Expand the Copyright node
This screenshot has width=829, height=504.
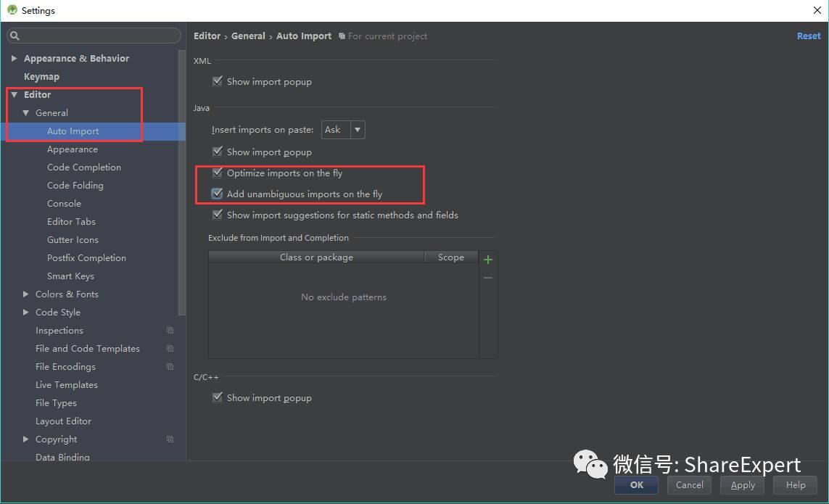click(25, 439)
